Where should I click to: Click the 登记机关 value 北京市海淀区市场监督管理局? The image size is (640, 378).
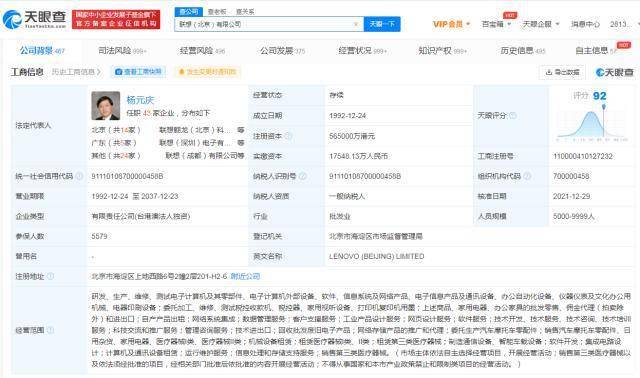tap(376, 236)
